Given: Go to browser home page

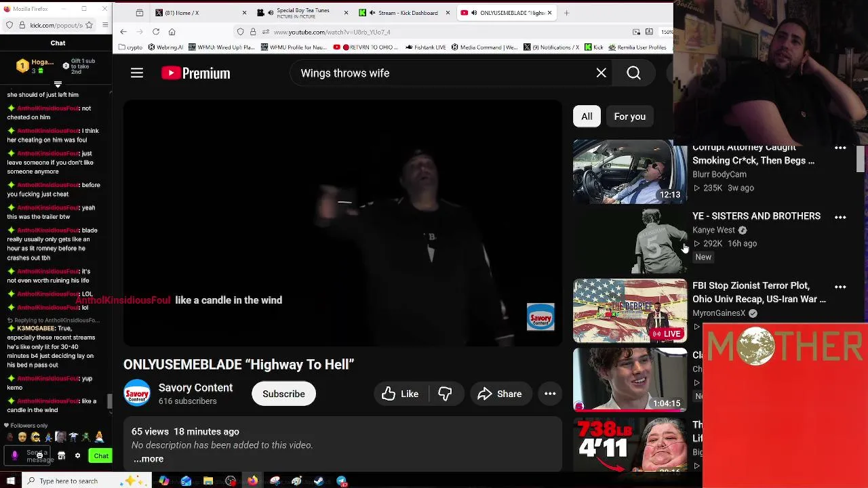Looking at the screenshot, I should 172,32.
